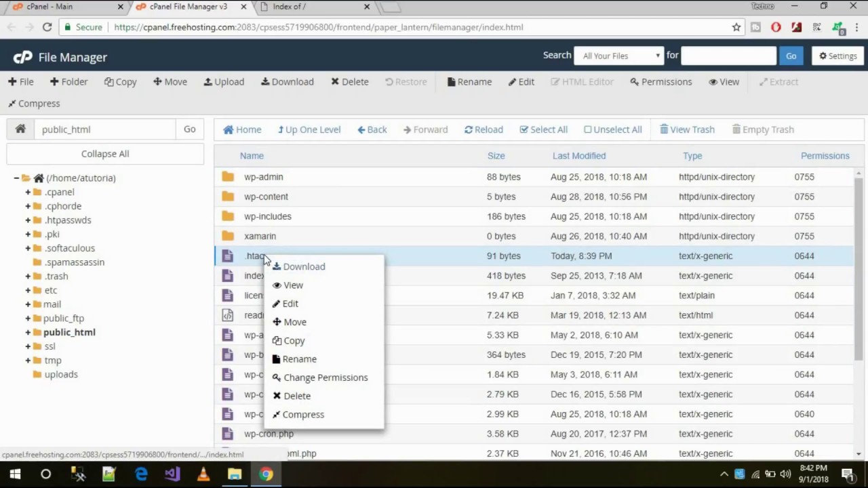
Task: Expand the public_ftp folder in tree
Action: pyautogui.click(x=28, y=318)
